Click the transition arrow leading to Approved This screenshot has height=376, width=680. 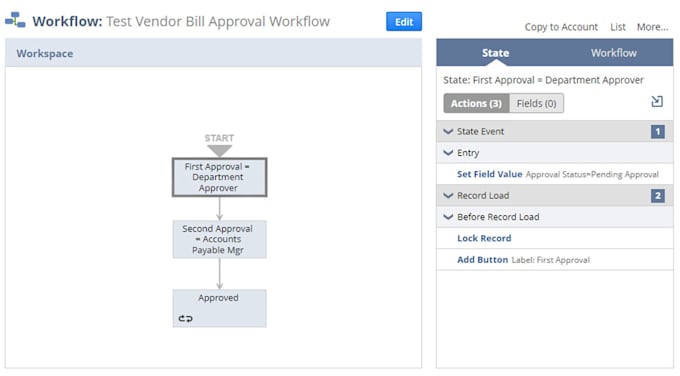pos(219,274)
